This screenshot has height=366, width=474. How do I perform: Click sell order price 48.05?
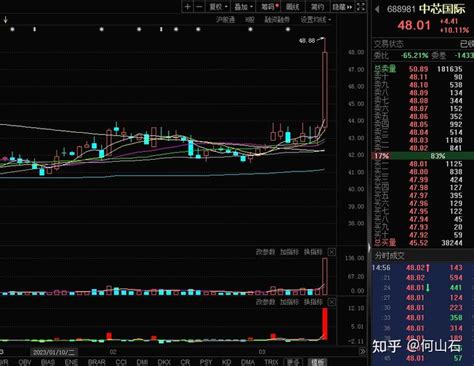(418, 124)
